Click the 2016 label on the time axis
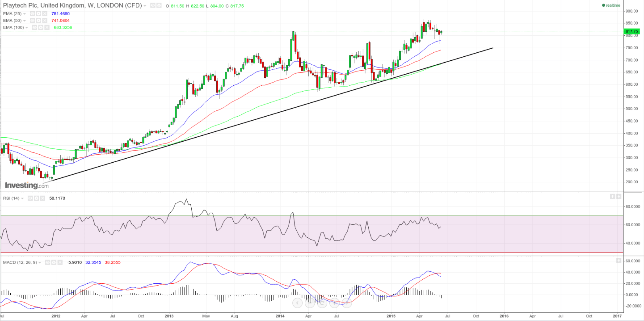Viewport: 644px width, 321px height. click(x=504, y=316)
